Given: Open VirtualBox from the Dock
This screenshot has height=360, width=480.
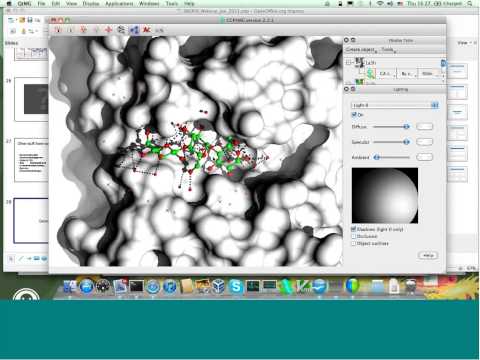Looking at the screenshot, I should click(219, 286).
